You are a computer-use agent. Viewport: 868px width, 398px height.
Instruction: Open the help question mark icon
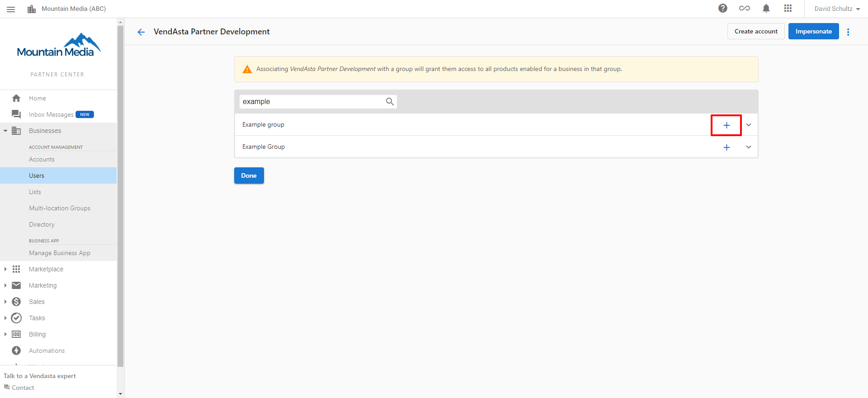[x=723, y=8]
